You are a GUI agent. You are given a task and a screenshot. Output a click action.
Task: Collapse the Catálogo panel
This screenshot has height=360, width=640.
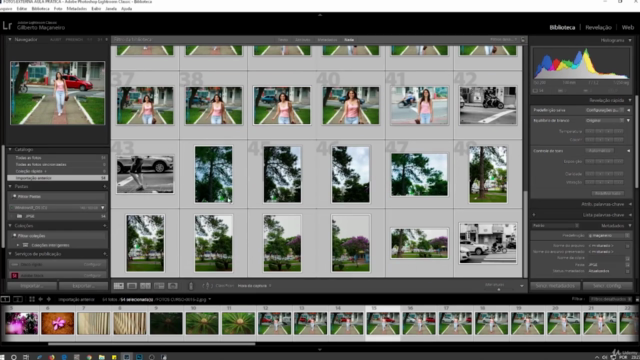click(x=10, y=150)
